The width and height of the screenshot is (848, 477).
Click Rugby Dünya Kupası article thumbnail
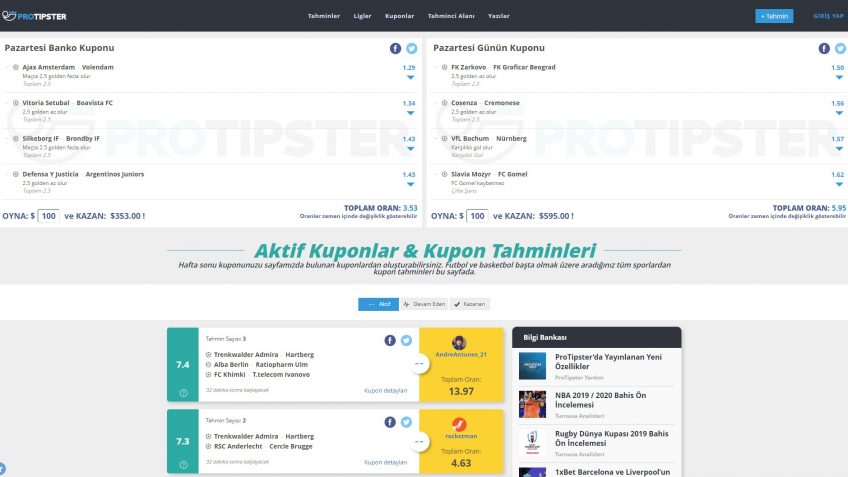tap(532, 442)
